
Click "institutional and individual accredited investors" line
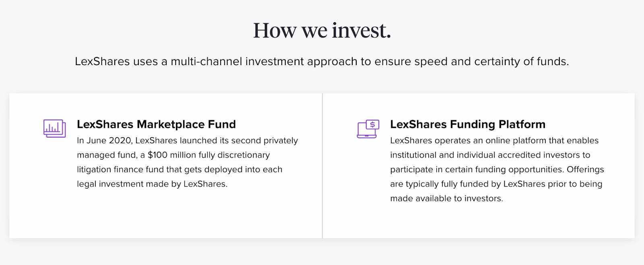point(490,155)
